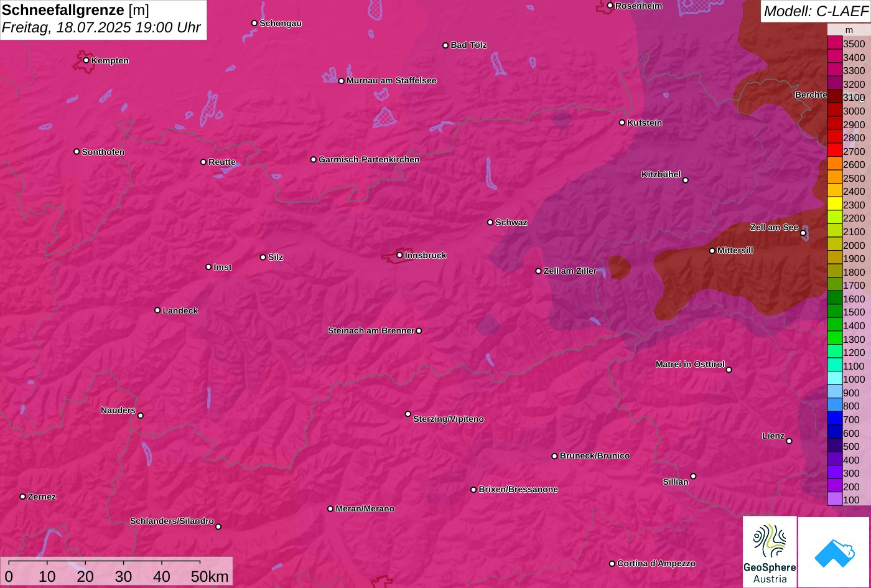871x588 pixels.
Task: Click the '50km' scale bar label
Action: point(210,576)
